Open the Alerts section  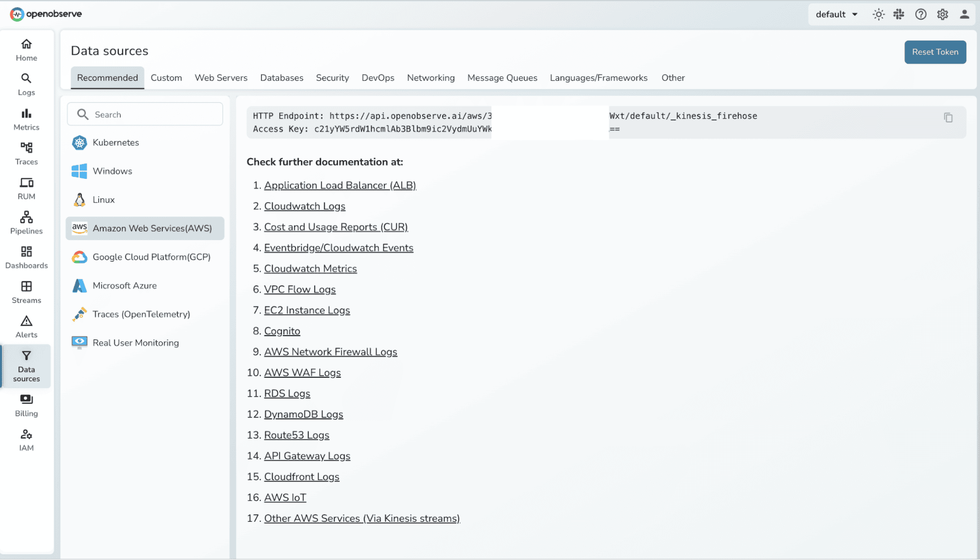[26, 326]
